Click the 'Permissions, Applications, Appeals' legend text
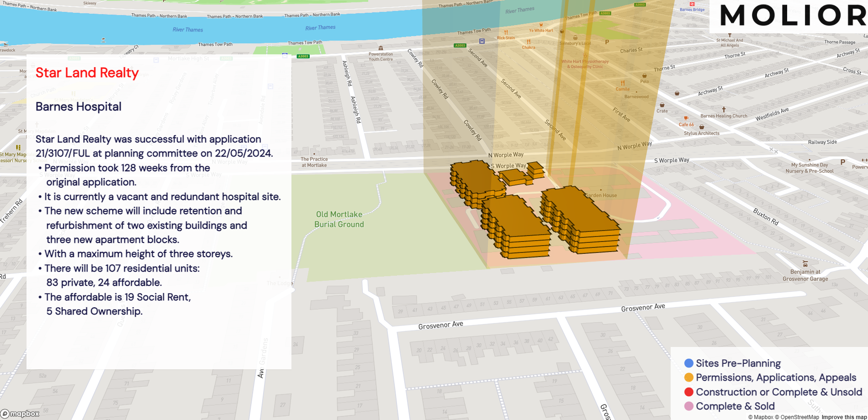 [776, 378]
